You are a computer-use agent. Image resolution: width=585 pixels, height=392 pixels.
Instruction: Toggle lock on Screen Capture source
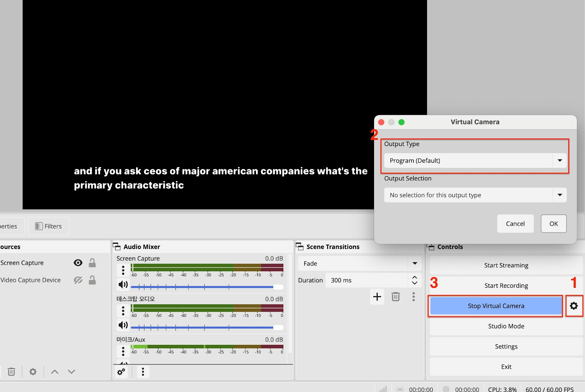tap(93, 263)
